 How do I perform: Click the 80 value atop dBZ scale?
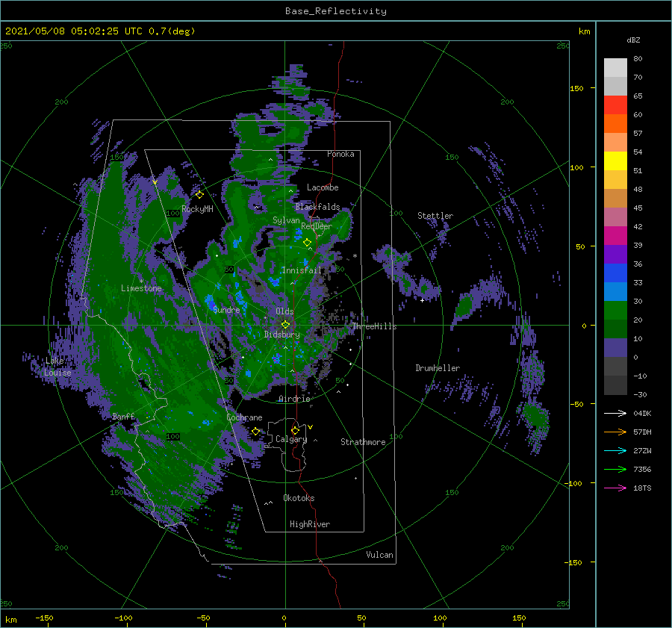coord(638,58)
